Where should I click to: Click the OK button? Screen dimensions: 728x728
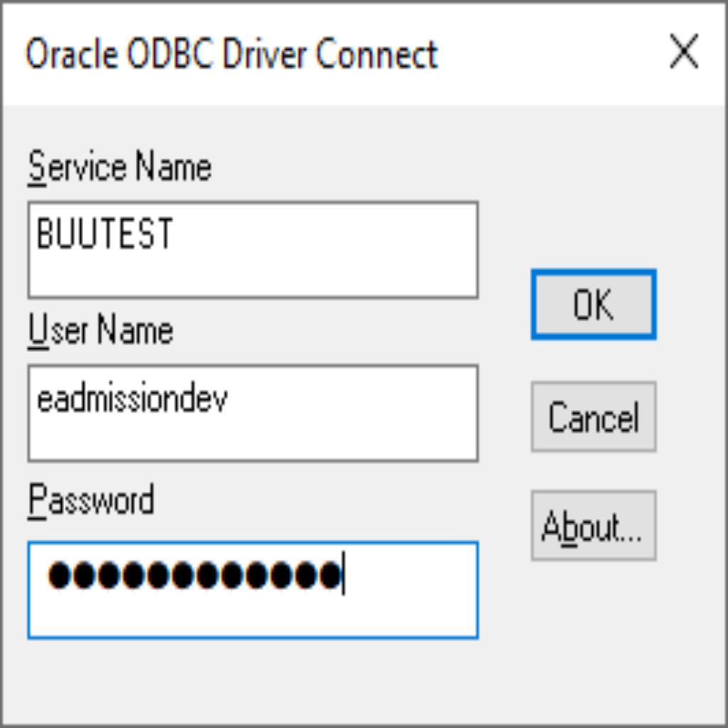(593, 304)
